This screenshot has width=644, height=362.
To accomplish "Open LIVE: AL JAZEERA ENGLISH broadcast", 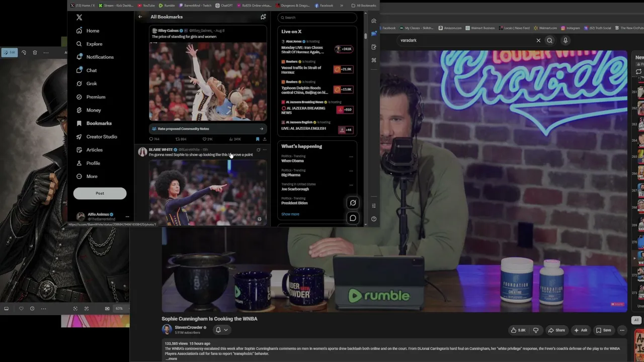I will click(x=316, y=126).
